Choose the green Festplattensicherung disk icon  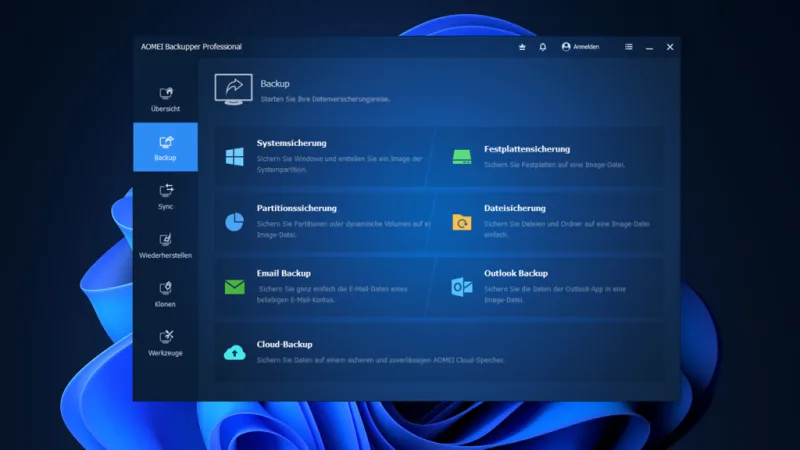point(462,157)
